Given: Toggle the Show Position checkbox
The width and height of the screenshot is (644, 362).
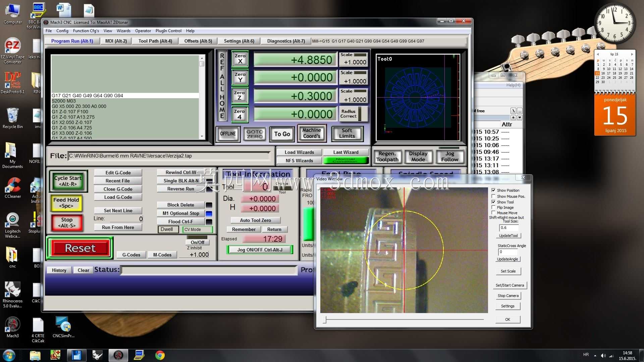Looking at the screenshot, I should click(x=493, y=190).
